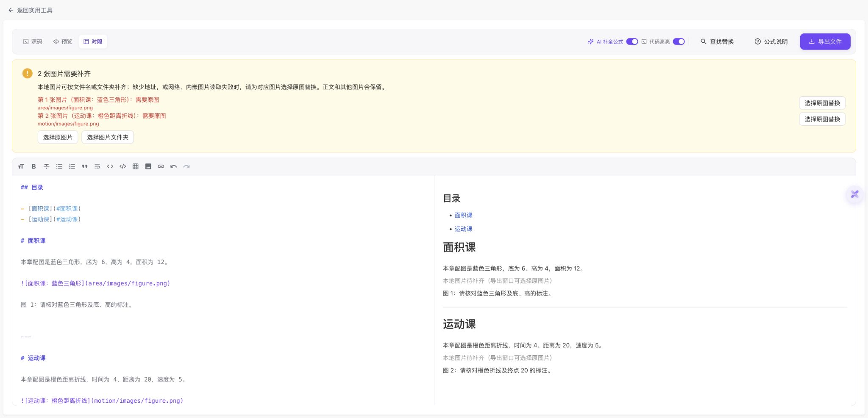Click the line wrap icon
The width and height of the screenshot is (868, 418).
click(x=97, y=166)
